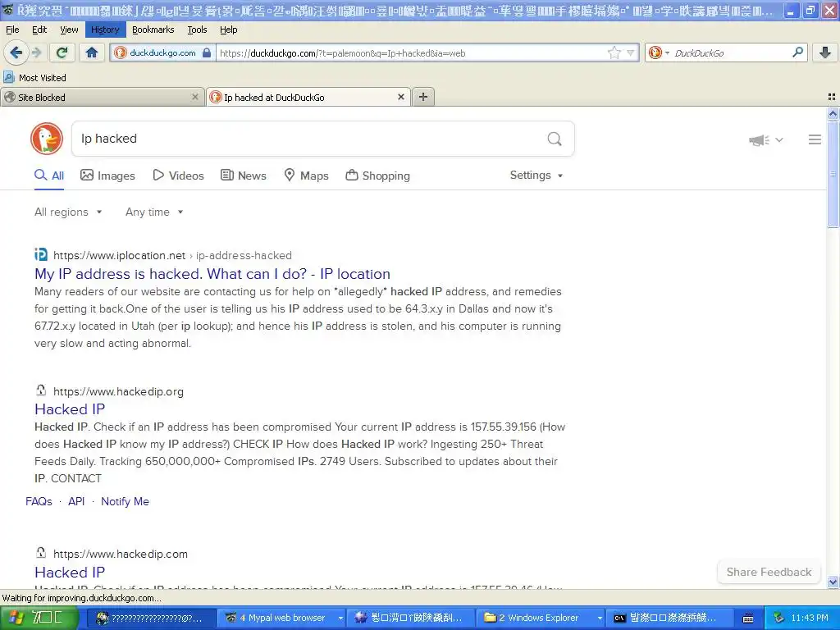Viewport: 840px width, 630px height.
Task: Switch to Shopping results
Action: tap(377, 176)
